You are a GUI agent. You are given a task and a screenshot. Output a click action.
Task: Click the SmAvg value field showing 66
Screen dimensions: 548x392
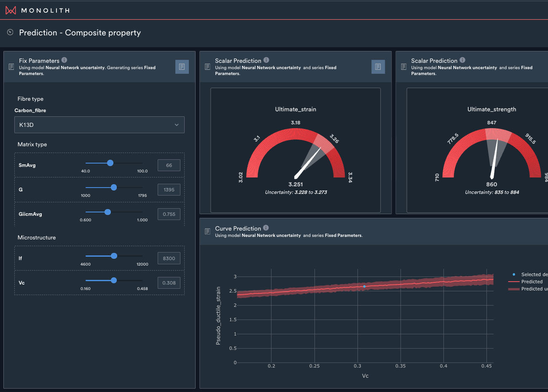pyautogui.click(x=169, y=165)
